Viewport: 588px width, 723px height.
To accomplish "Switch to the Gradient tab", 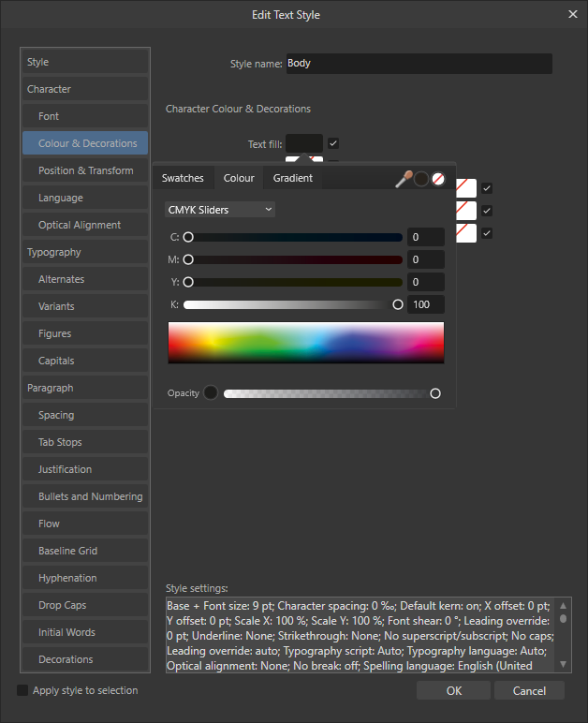I will [293, 178].
